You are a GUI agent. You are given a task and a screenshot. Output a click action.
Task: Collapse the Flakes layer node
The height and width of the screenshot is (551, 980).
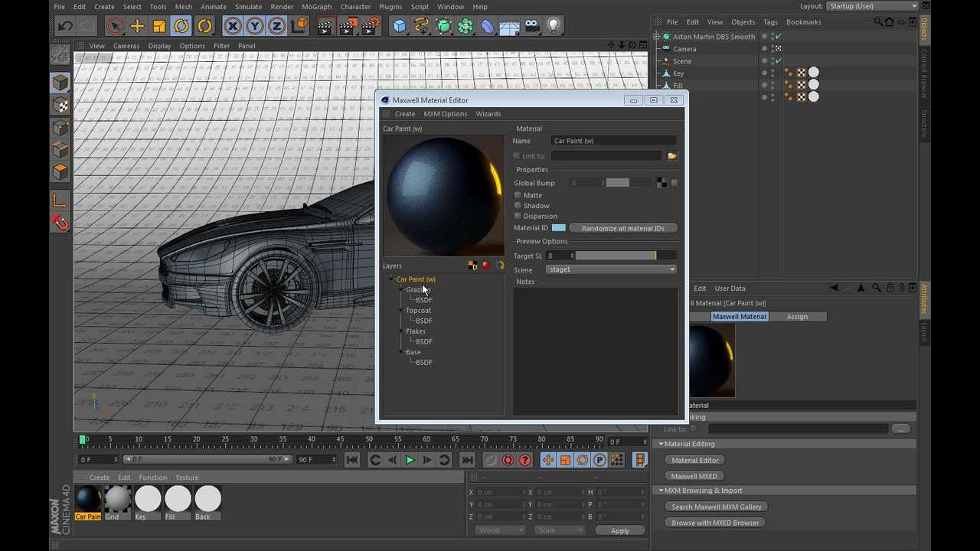[401, 331]
